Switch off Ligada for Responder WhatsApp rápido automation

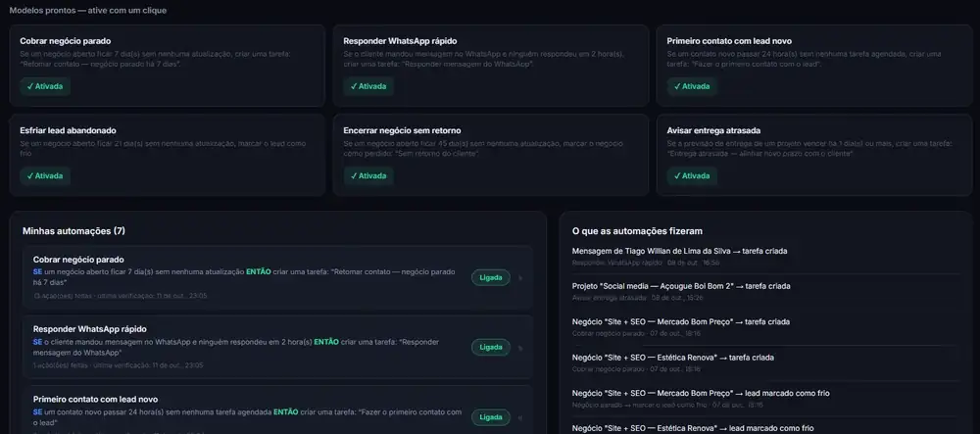coord(491,347)
